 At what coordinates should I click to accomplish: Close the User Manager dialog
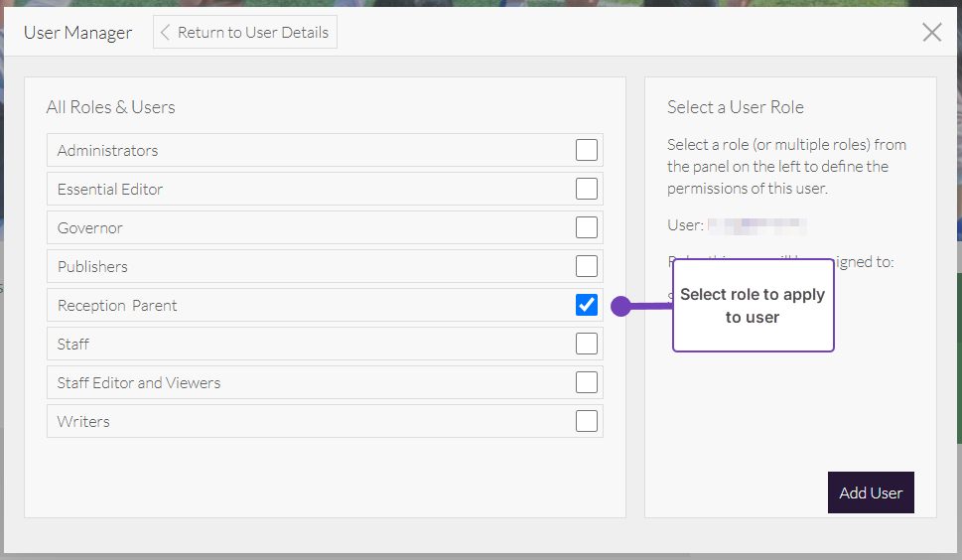tap(931, 33)
